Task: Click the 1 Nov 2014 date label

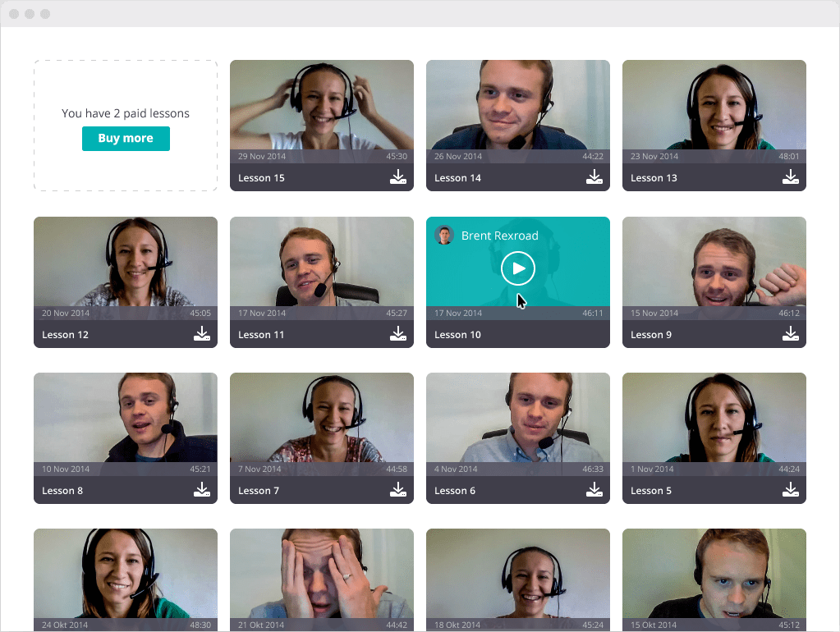Action: click(652, 469)
